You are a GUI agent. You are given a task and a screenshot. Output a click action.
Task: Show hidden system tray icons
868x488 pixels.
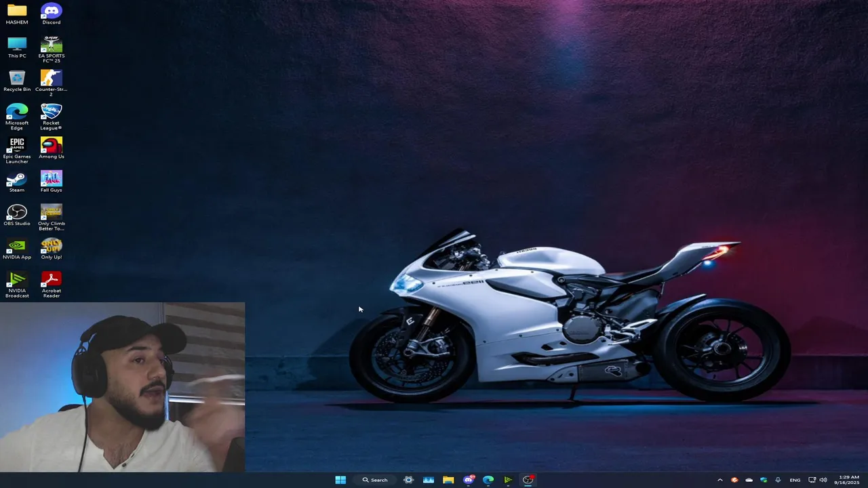pyautogui.click(x=720, y=480)
